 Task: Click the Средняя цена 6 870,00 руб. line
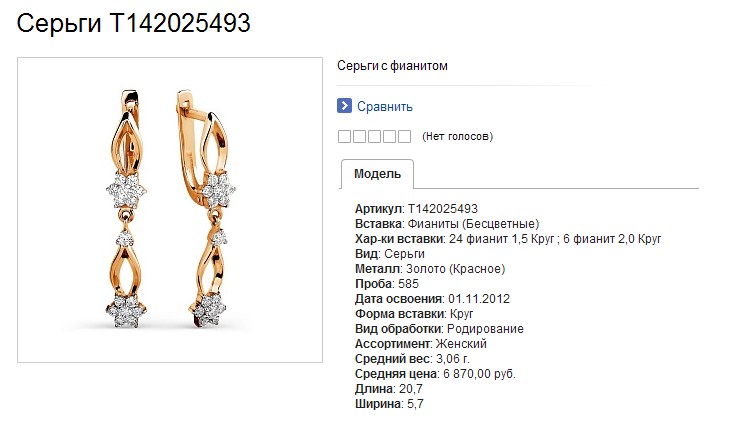coord(435,374)
